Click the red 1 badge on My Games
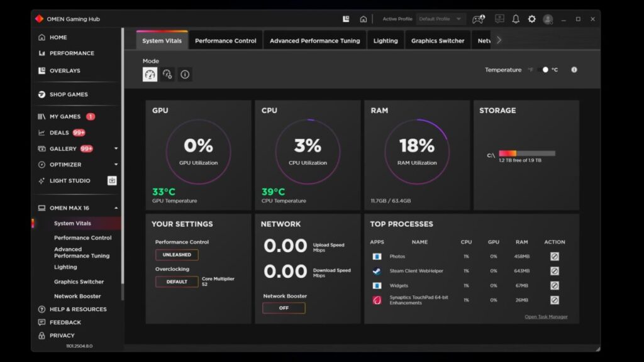Screen dimensions: 644x362 point(91,116)
